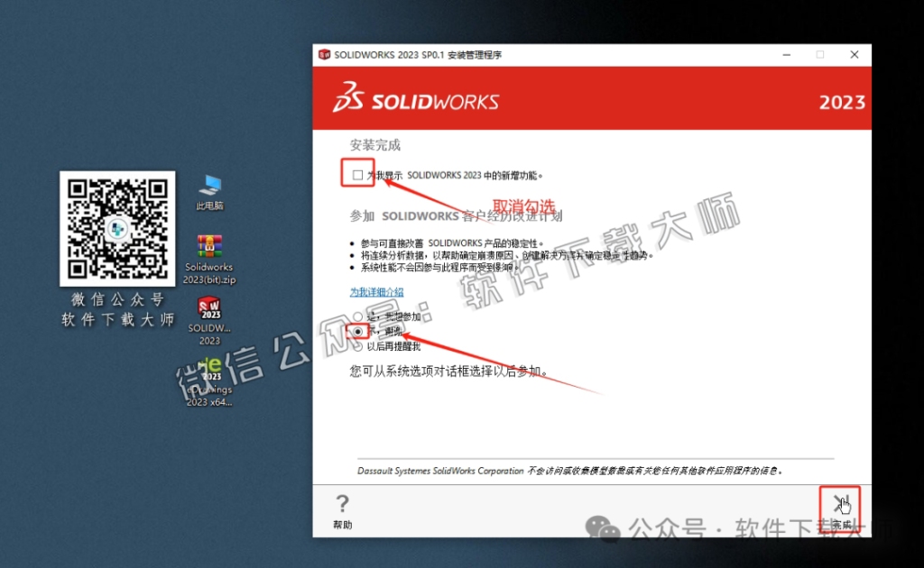
Task: Minimize the SOLIDWORKS installer window
Action: [786, 54]
